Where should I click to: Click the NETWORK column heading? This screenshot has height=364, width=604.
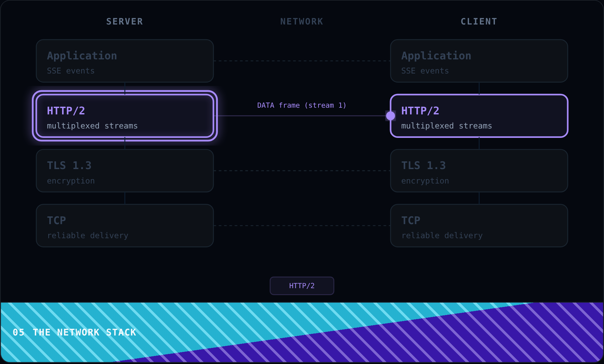[302, 21]
